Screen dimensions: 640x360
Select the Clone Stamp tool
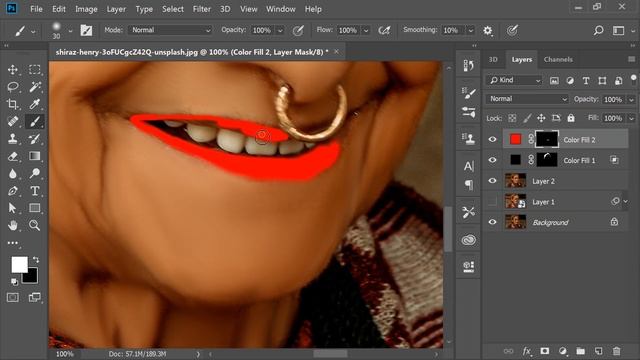13,139
